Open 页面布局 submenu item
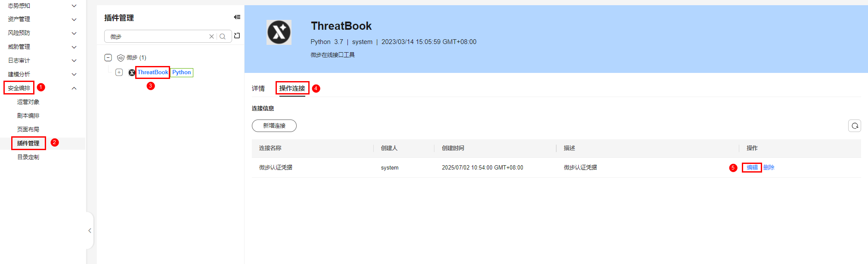 pyautogui.click(x=28, y=130)
